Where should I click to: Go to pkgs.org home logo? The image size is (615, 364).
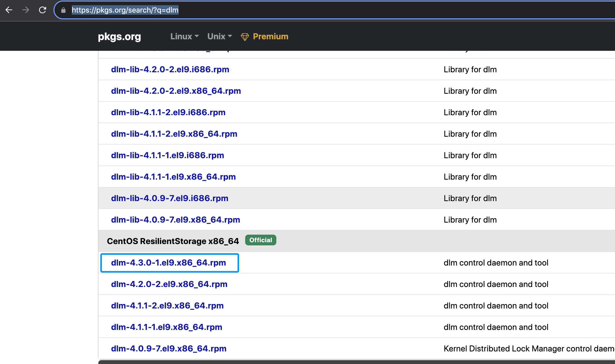[119, 37]
